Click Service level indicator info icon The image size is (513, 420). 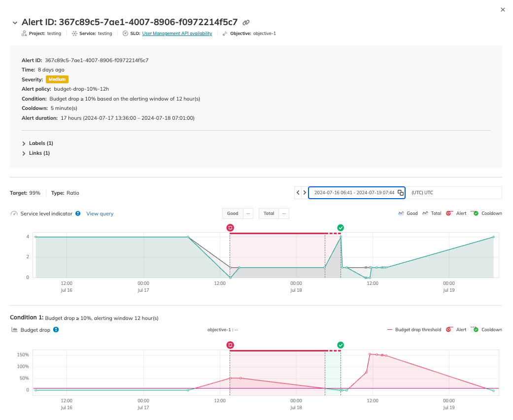pos(78,213)
